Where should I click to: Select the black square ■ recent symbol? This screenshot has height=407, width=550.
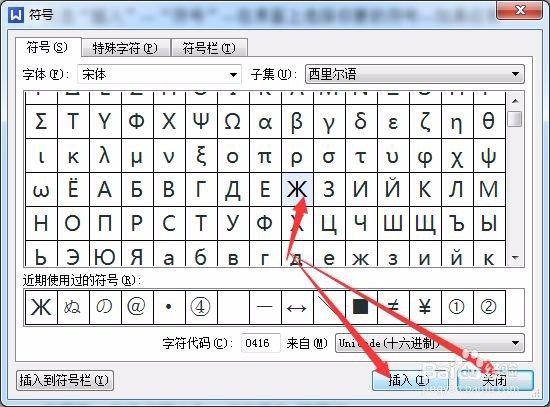(361, 307)
